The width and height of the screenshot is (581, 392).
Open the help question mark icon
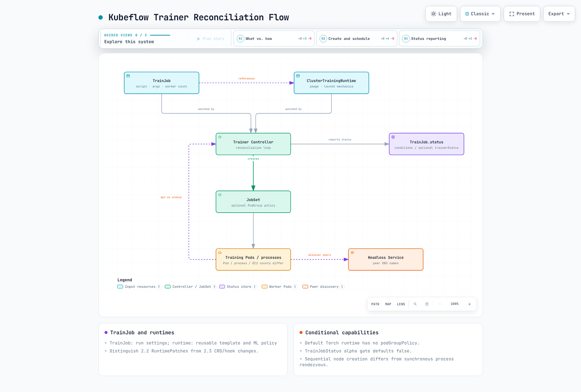tap(427, 304)
